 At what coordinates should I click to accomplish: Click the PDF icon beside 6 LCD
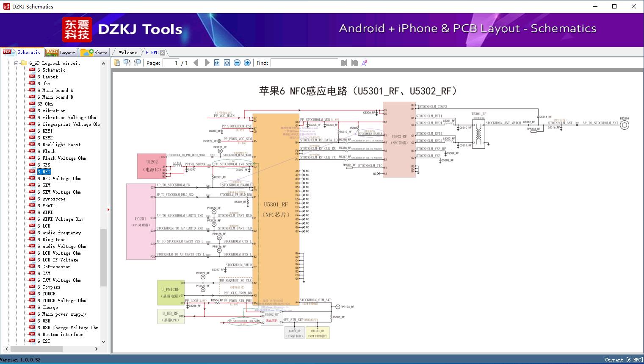tap(32, 226)
